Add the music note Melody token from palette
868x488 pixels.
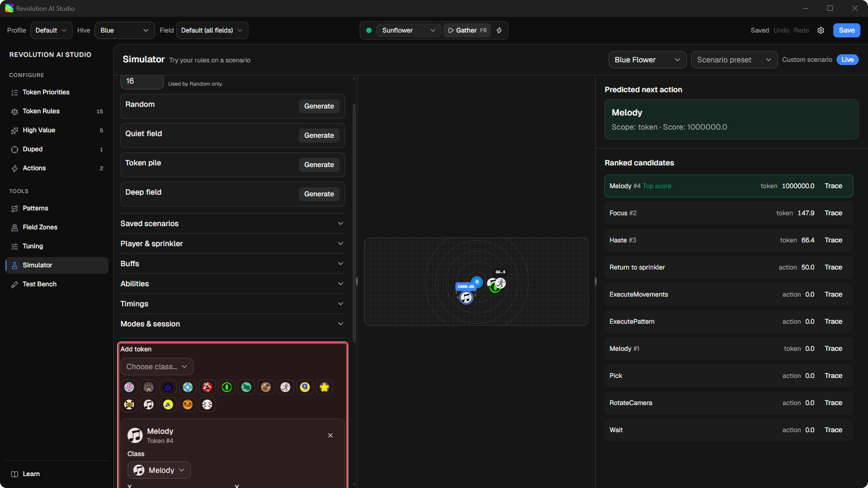tap(149, 404)
